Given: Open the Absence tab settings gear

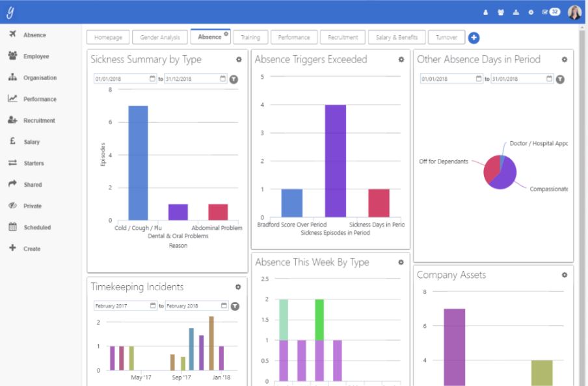Looking at the screenshot, I should click(x=226, y=34).
